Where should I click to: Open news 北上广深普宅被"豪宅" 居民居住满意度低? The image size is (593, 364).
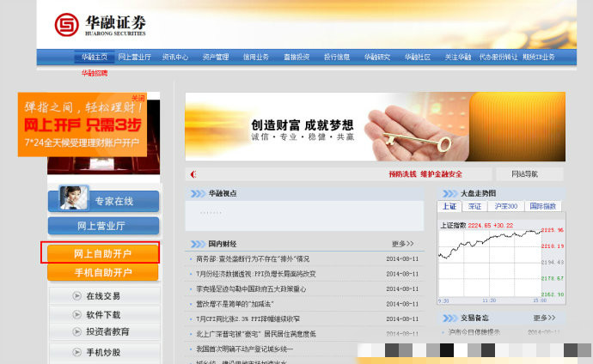click(256, 334)
